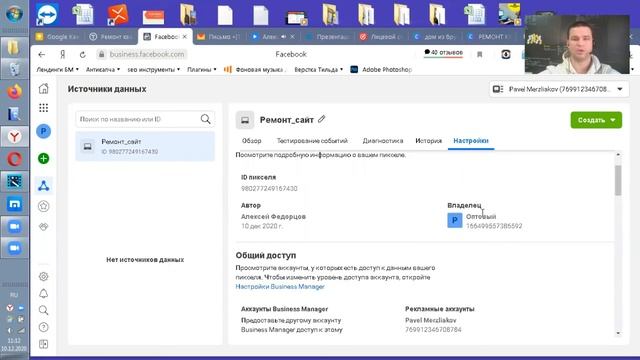Open the Facebook Business home icon
The width and height of the screenshot is (640, 360).
tap(43, 89)
